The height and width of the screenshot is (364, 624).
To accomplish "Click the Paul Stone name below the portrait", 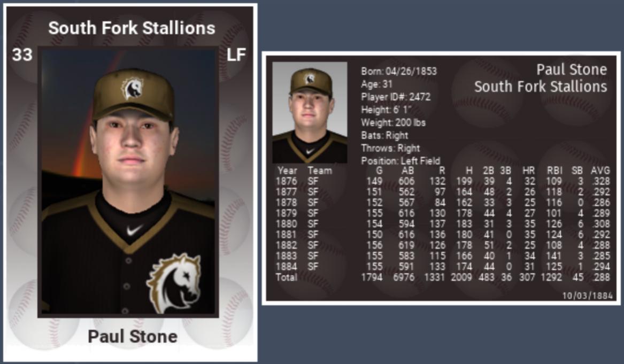I will [132, 337].
